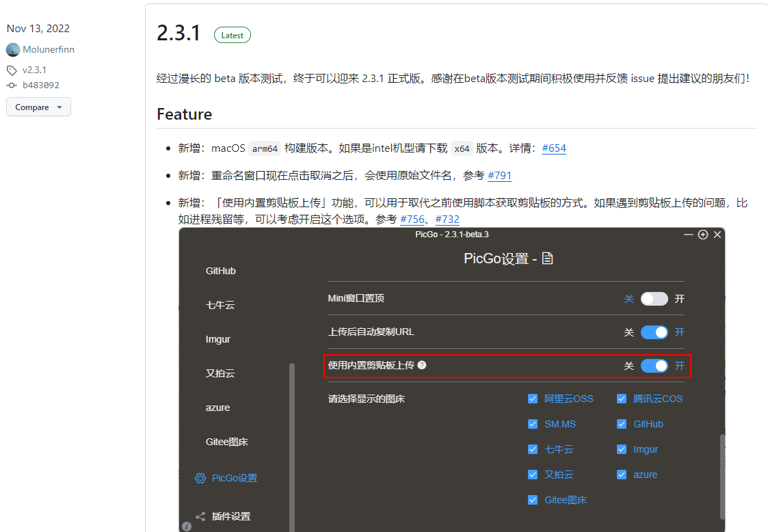
Task: Click the 2.3.1 release title
Action: point(178,34)
